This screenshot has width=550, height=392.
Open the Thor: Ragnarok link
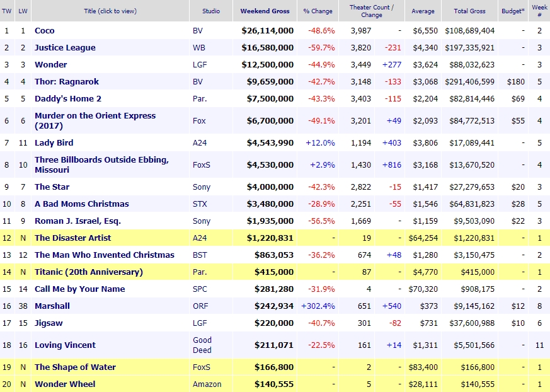click(x=67, y=82)
